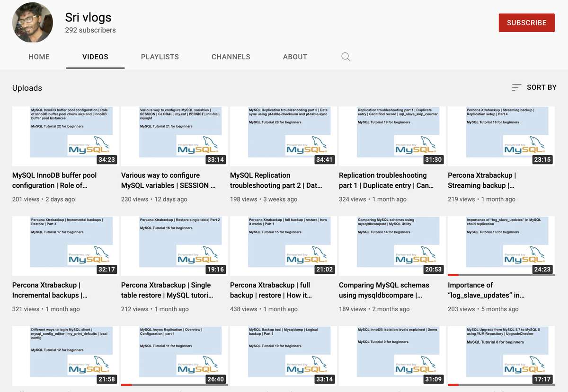
Task: Switch to the HOME tab
Action: coord(39,57)
